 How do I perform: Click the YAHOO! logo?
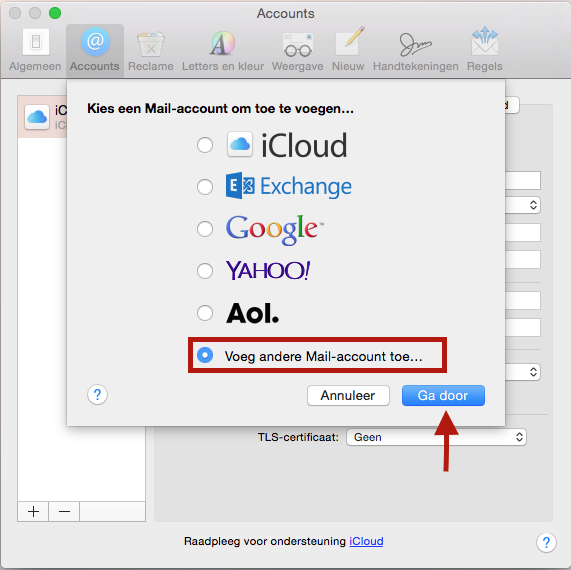click(x=268, y=270)
